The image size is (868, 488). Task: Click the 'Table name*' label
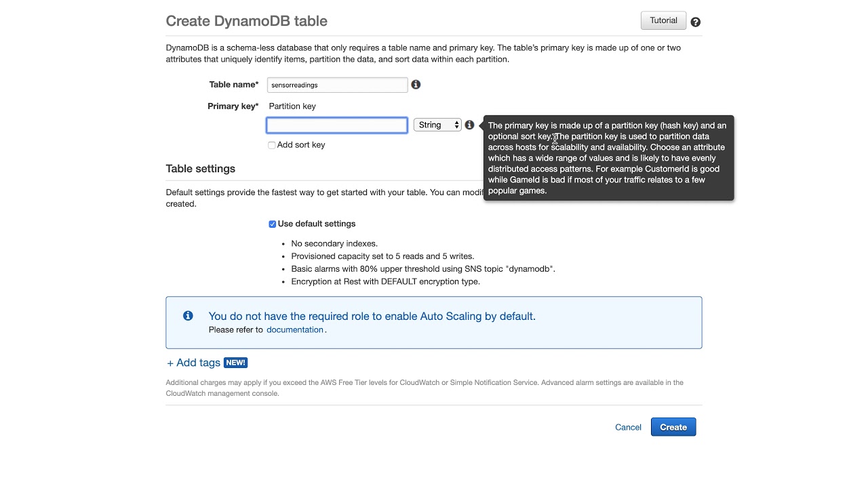pos(234,85)
